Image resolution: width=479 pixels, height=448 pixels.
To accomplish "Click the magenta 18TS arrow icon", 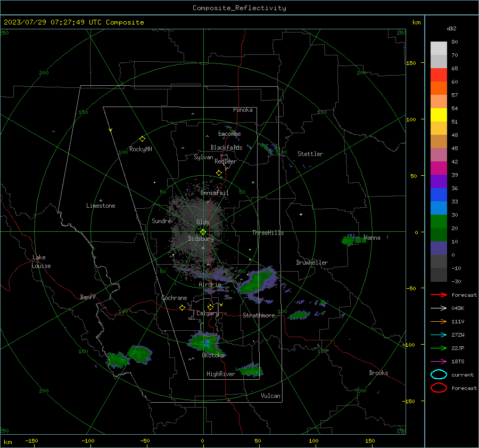I will pos(439,362).
